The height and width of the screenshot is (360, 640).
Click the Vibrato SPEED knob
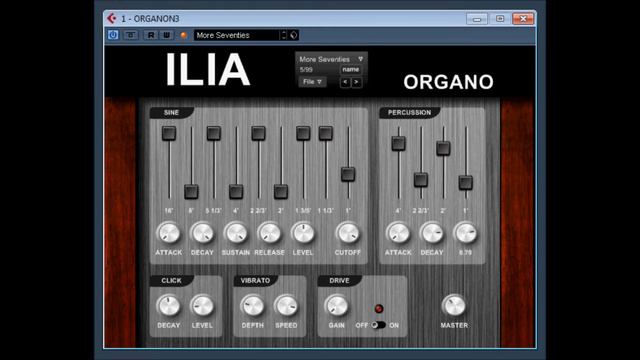click(x=286, y=306)
